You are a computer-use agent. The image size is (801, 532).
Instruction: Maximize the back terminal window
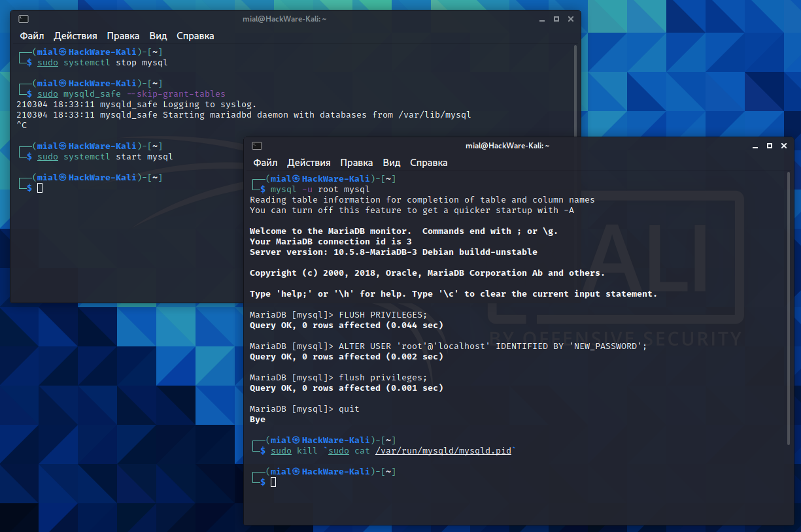tap(556, 19)
